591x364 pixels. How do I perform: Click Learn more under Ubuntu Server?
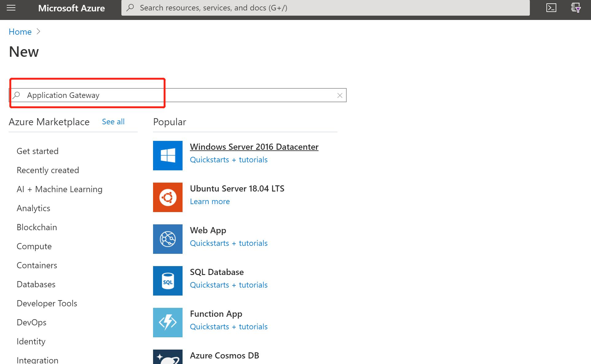point(210,201)
